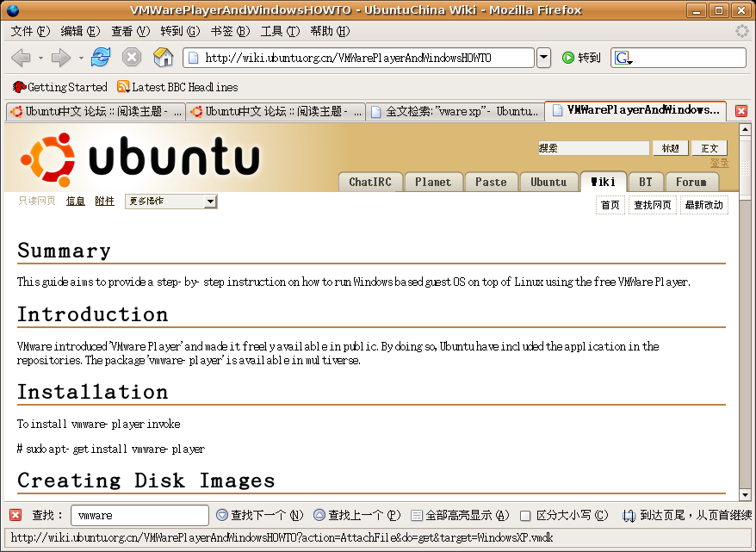Click the Firefox throbber activity icon
The height and width of the screenshot is (552, 756).
pos(741,31)
